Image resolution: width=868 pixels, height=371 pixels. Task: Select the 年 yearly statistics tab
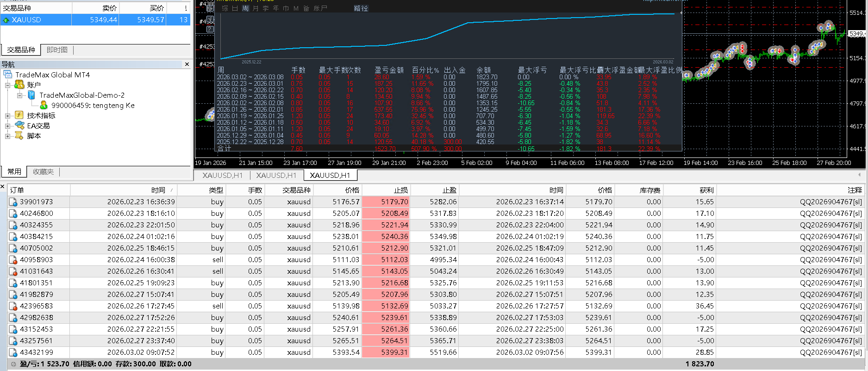click(x=276, y=8)
